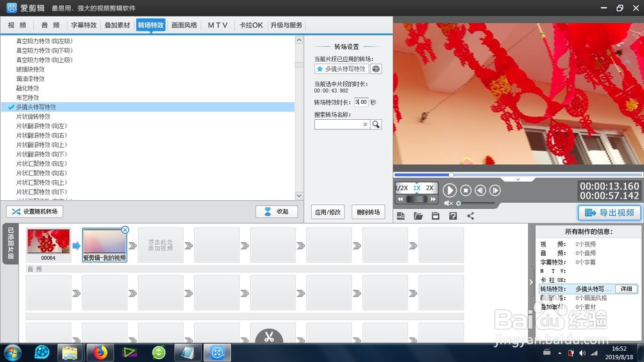Select 片状旋转特效 transition
The height and width of the screenshot is (362, 644).
tap(33, 117)
